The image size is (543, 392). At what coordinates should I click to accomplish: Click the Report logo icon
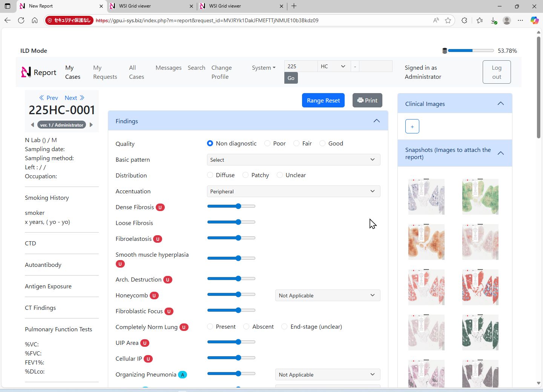click(x=26, y=72)
